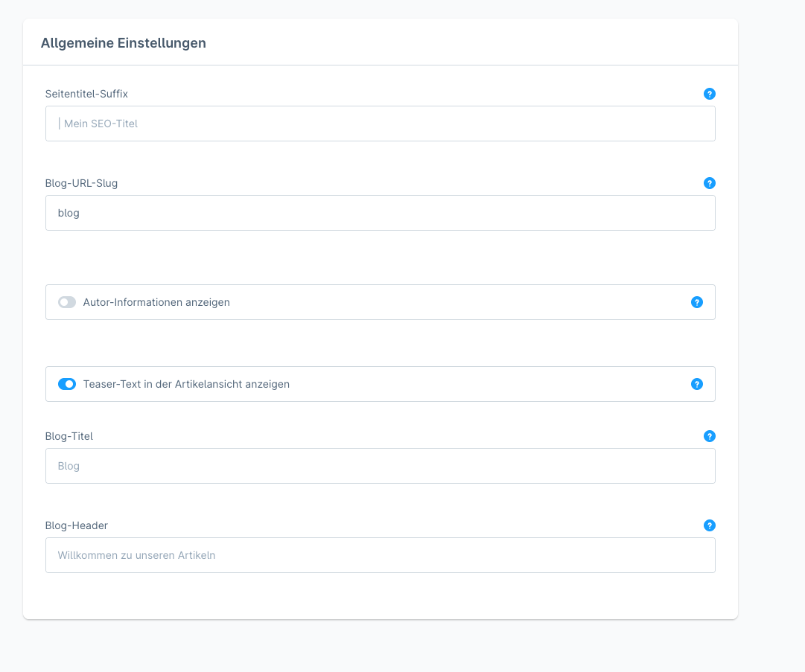Show help for Autor-Informationen anzeigen
Screen dimensions: 805x672
tap(696, 302)
